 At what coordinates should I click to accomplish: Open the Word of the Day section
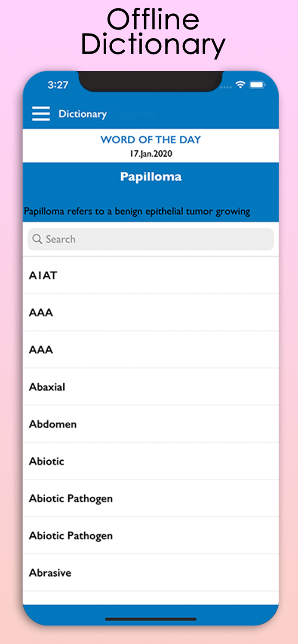pyautogui.click(x=150, y=140)
